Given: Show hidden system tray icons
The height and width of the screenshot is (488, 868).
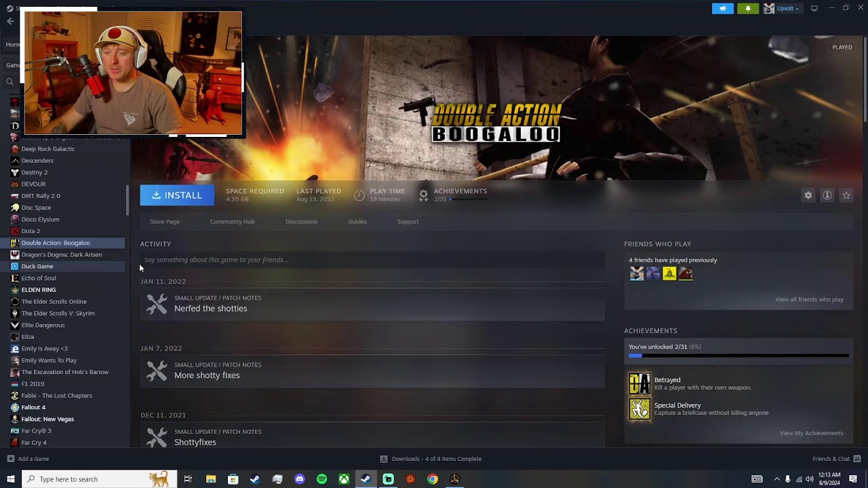Looking at the screenshot, I should [x=777, y=479].
